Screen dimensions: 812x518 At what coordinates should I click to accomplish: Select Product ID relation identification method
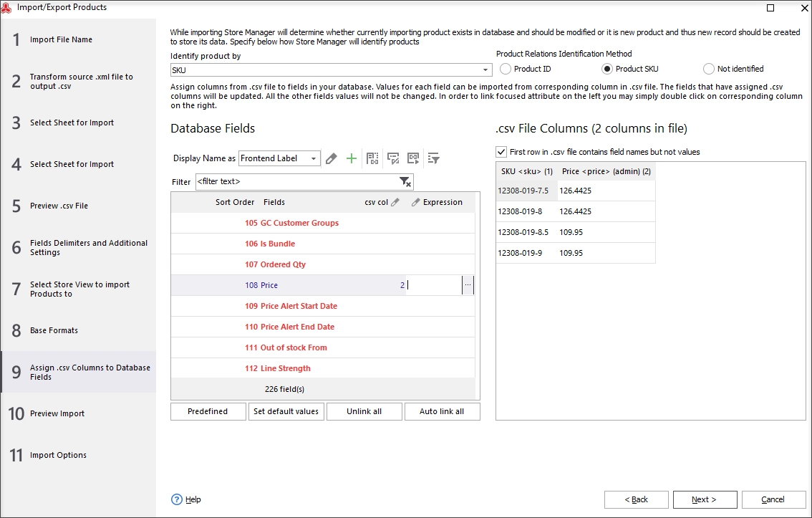click(506, 69)
